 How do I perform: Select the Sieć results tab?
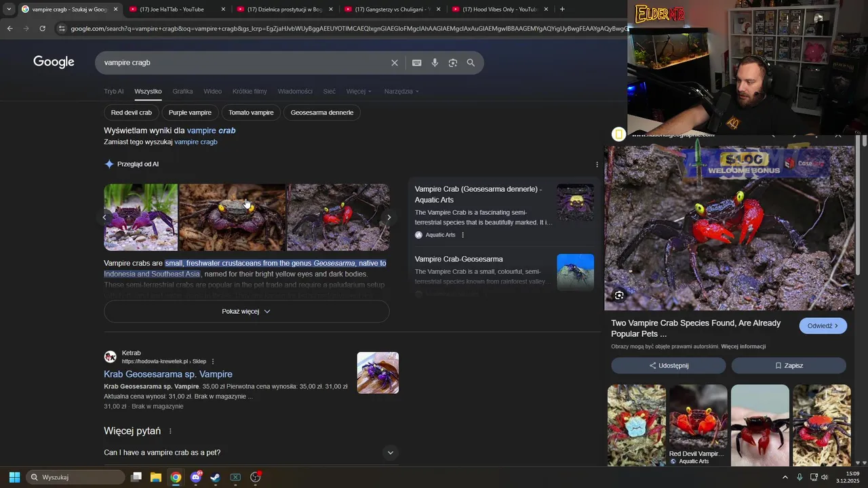click(x=329, y=91)
